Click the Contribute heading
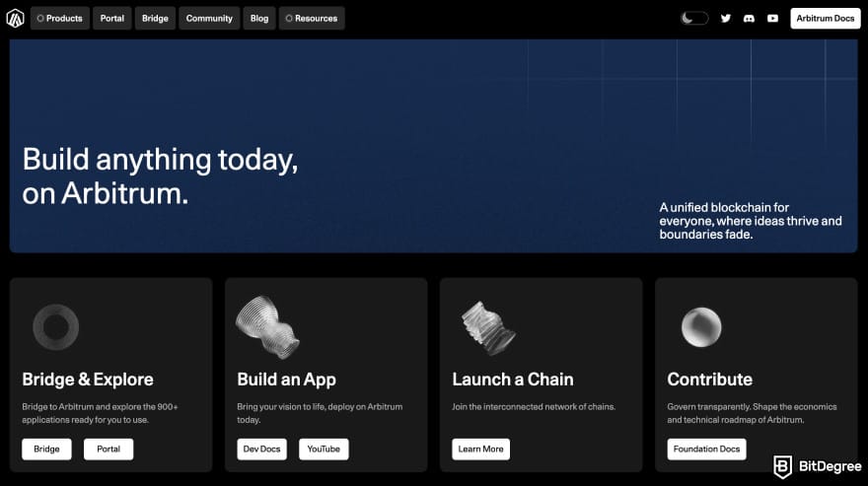Screen dimensions: 868x486 pyautogui.click(x=709, y=380)
